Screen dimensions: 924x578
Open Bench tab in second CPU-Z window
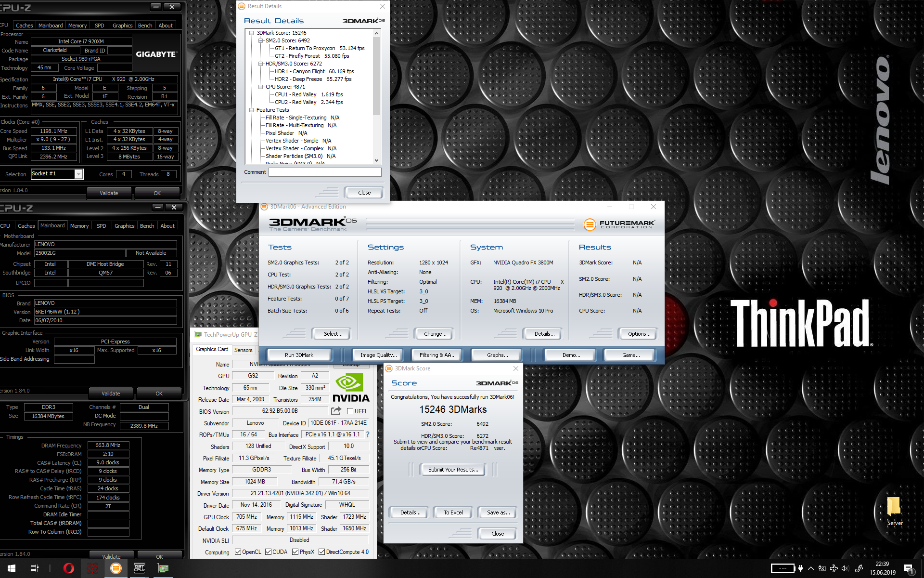click(147, 226)
